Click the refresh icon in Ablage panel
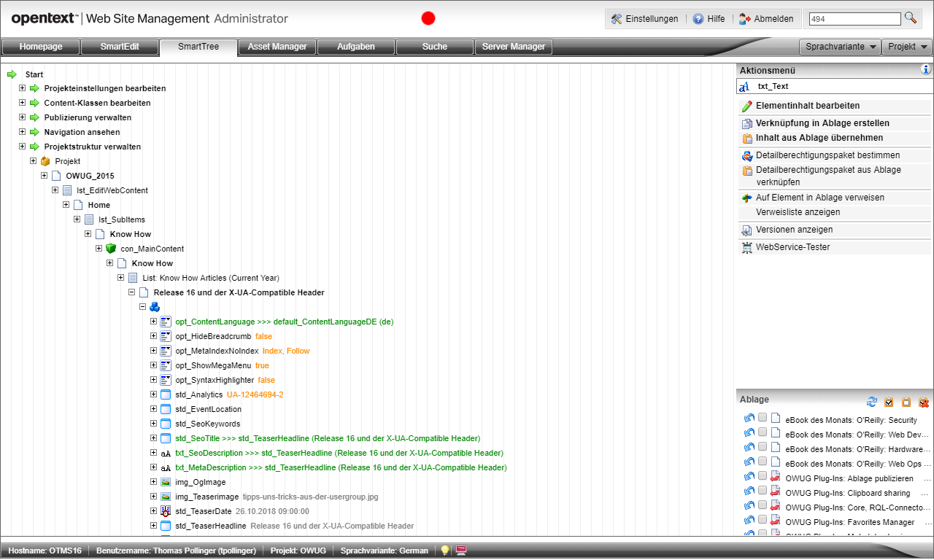934x560 pixels. coord(872,402)
